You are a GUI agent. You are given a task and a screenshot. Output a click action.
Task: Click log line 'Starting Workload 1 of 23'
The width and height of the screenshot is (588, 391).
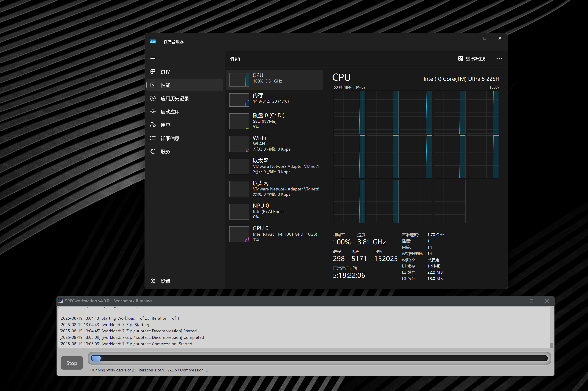119,318
